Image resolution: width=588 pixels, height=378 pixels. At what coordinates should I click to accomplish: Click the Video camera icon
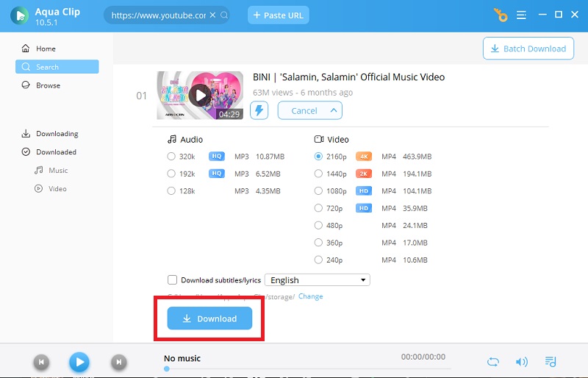click(x=319, y=139)
